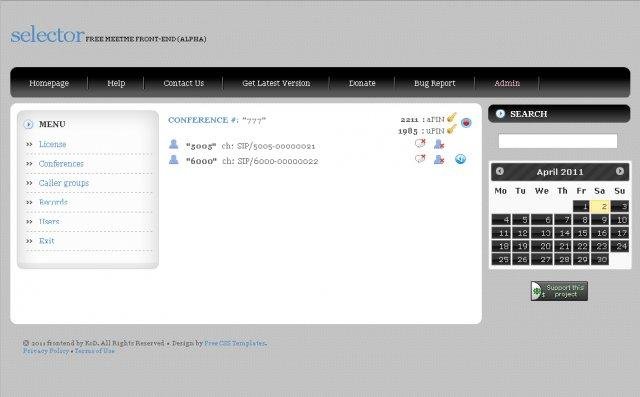Click the user avatar icon for 6000
Screen dimensions: 640x397
tap(173, 160)
